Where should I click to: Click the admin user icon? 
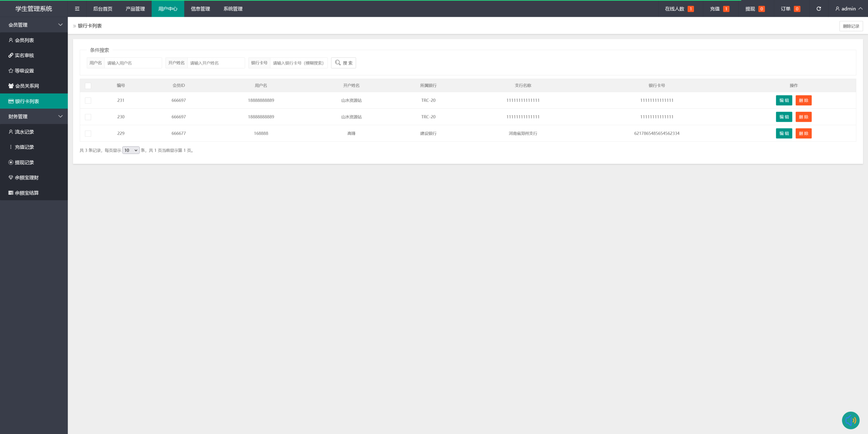[837, 9]
